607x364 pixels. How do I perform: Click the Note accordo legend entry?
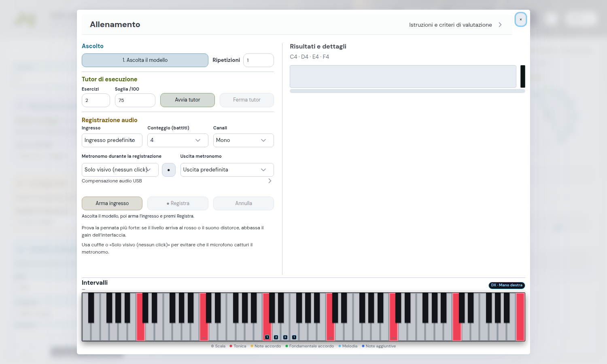[266, 346]
